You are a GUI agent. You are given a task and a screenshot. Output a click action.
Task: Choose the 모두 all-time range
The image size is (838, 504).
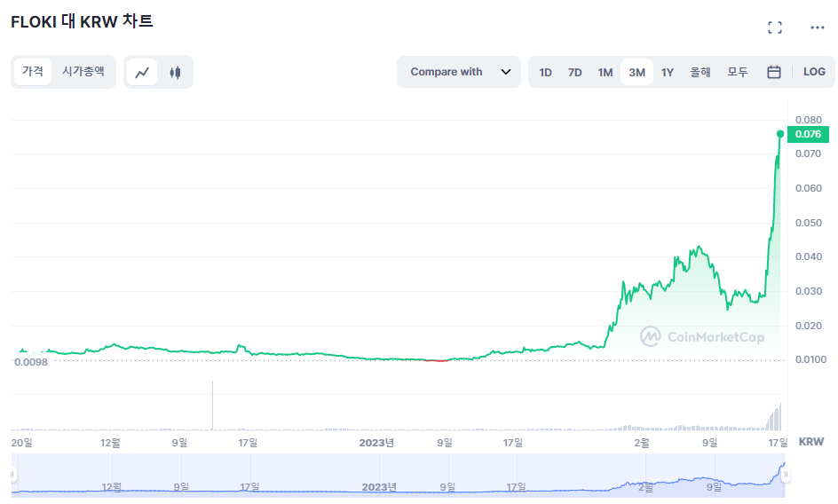(738, 72)
